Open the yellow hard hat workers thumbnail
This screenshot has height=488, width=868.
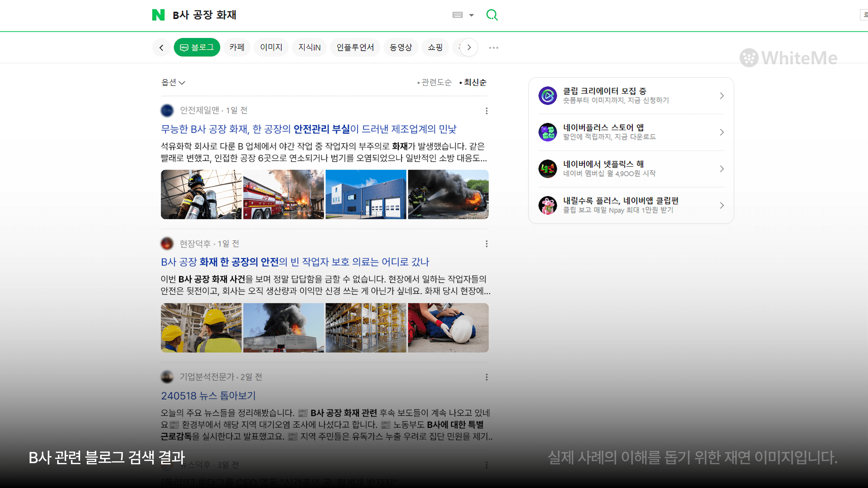201,328
